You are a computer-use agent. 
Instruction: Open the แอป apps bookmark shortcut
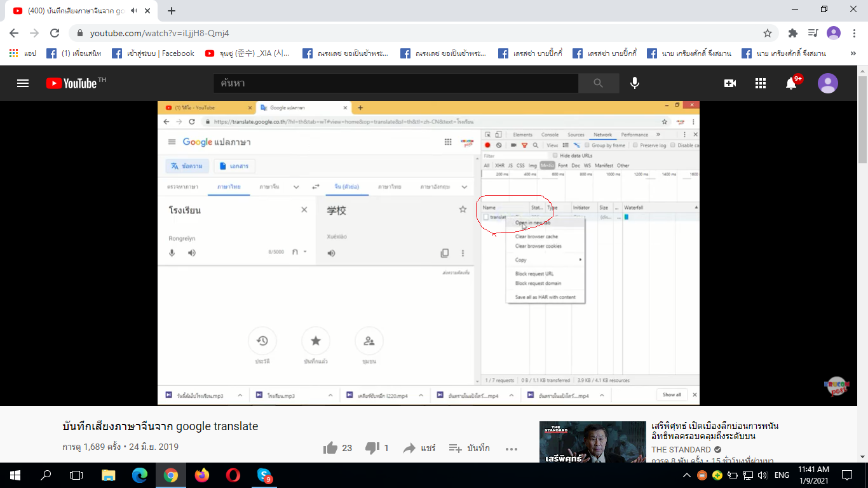click(23, 53)
